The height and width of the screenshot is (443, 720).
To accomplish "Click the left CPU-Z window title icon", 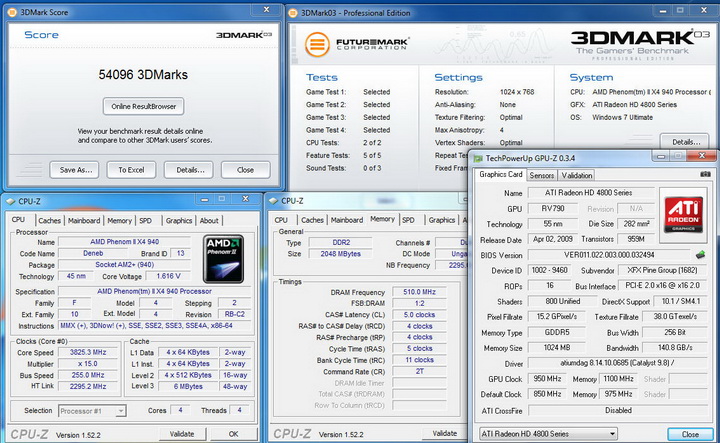I will click(x=11, y=201).
